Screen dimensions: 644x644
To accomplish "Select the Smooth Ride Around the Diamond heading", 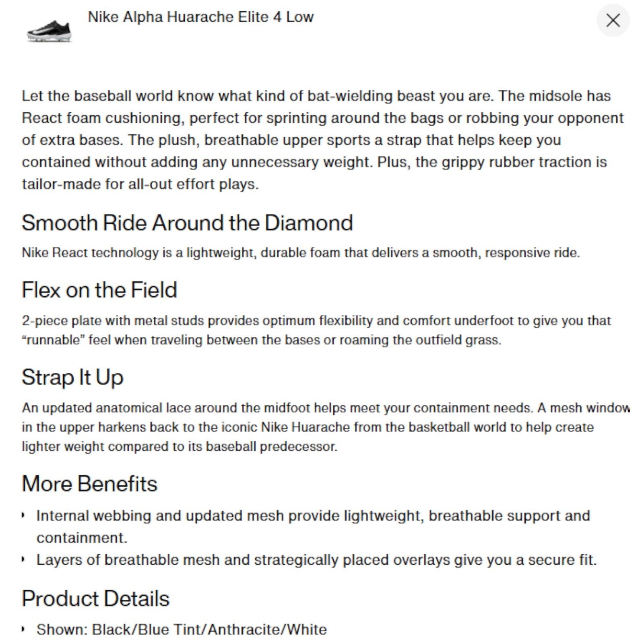I will point(187,223).
